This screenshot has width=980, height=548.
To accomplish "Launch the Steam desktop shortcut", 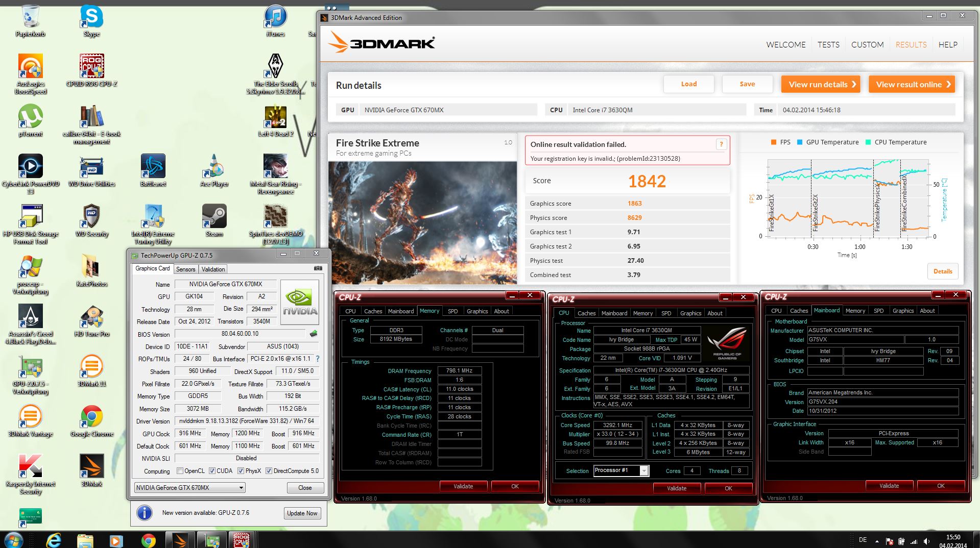I will point(214,220).
